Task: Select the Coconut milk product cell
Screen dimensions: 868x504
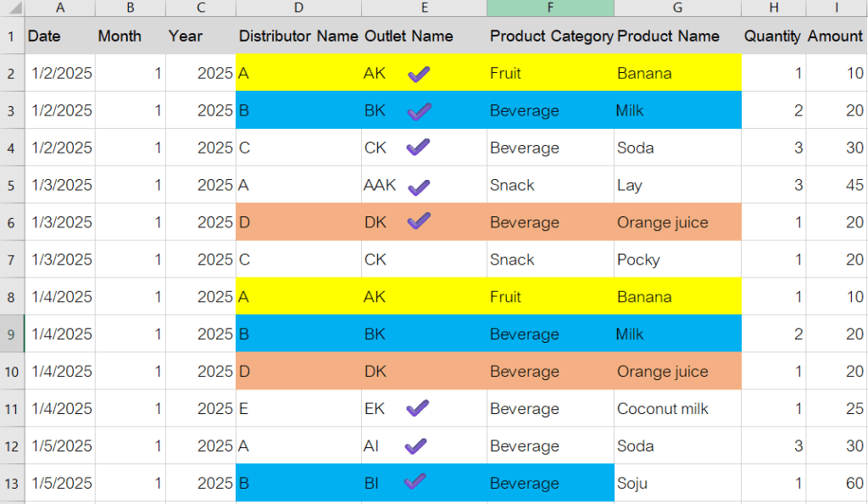Action: point(677,409)
